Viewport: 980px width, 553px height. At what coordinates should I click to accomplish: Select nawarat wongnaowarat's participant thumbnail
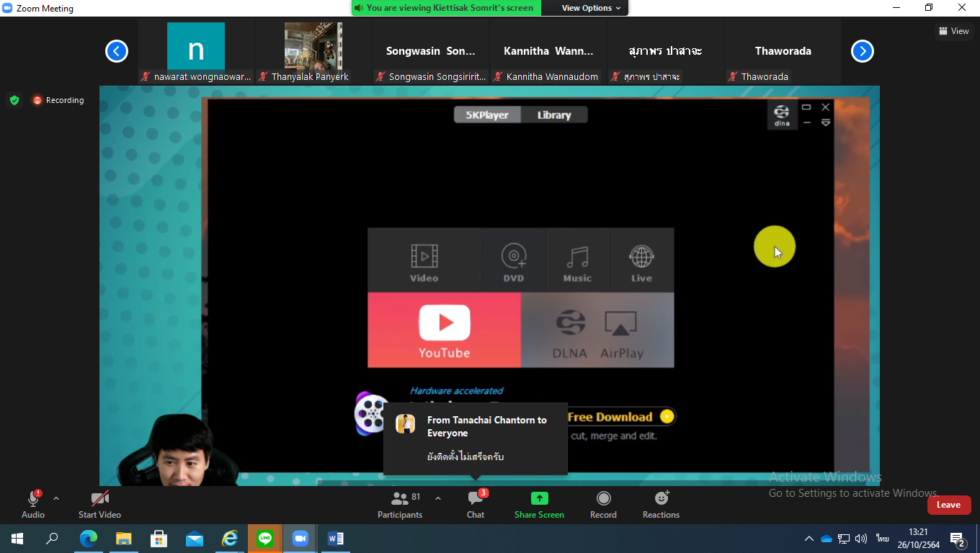[x=195, y=51]
